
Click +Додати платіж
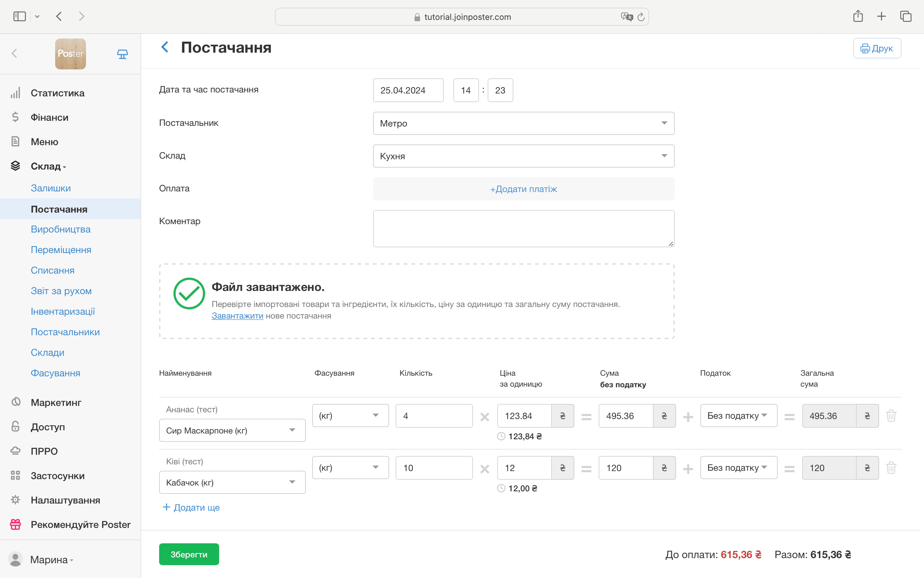pos(524,189)
